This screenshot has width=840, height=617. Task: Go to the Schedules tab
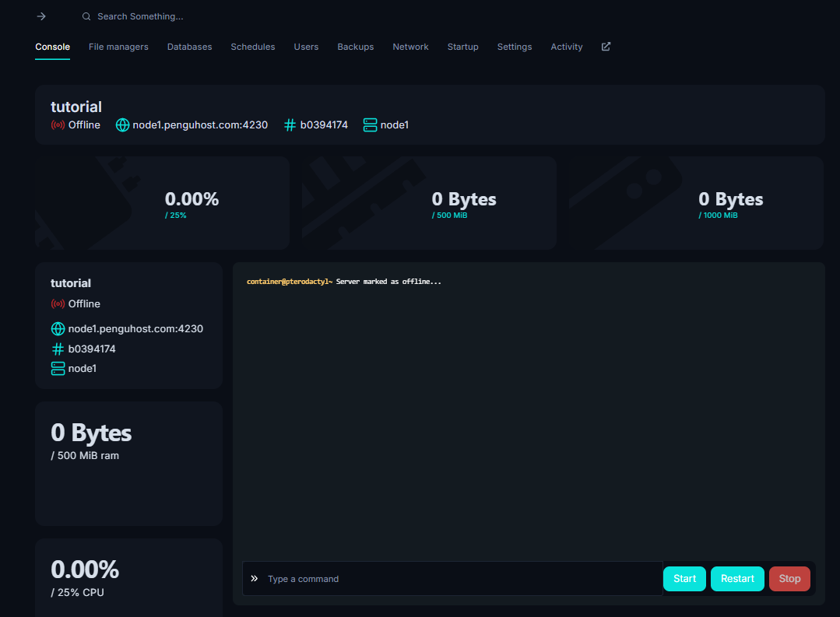253,47
